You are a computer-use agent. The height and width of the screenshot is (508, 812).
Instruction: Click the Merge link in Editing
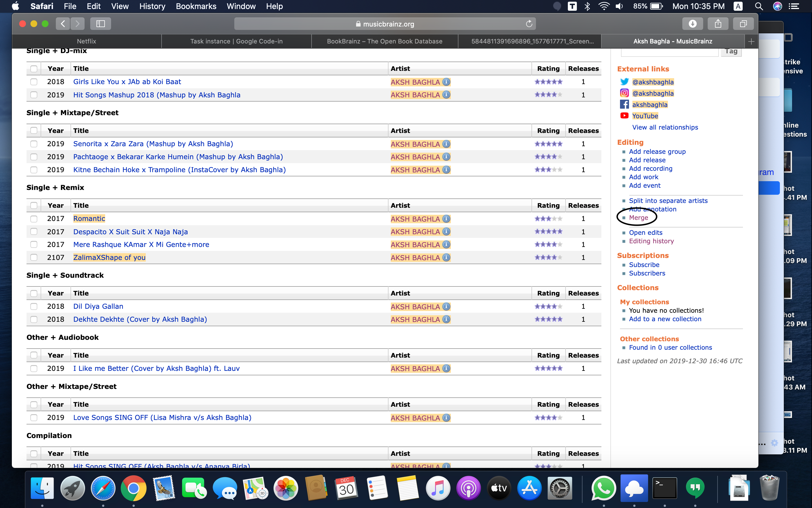click(x=638, y=218)
